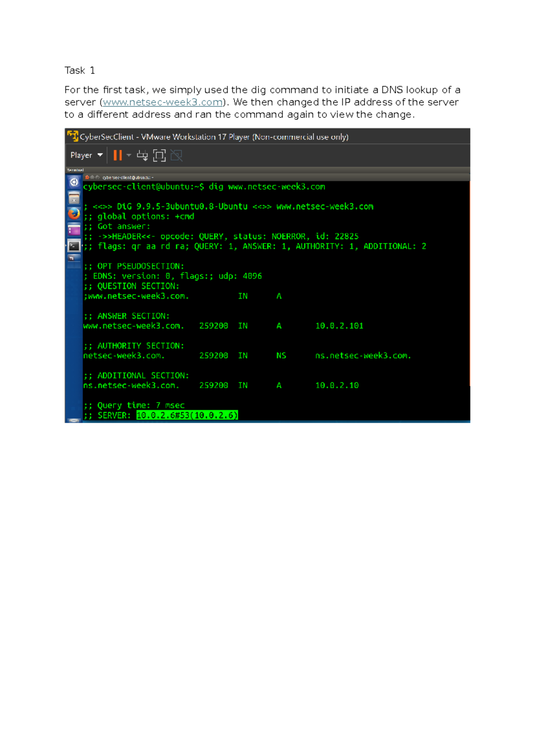Screen dimensions: 535x756
Task: Send Ctrl+Alt+Del to the virtual machine
Action: click(142, 155)
